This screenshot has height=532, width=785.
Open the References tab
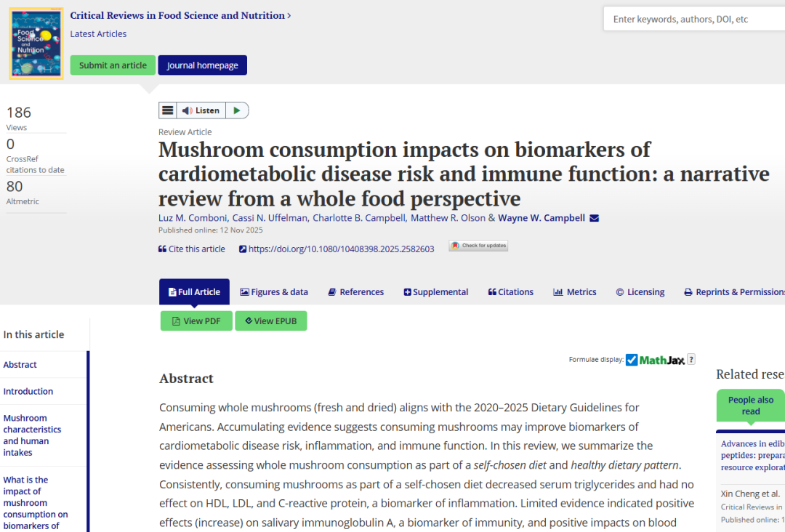point(355,292)
